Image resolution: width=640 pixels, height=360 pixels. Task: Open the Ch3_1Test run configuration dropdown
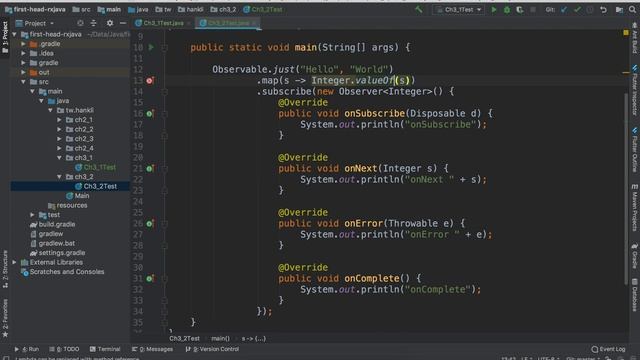click(459, 9)
